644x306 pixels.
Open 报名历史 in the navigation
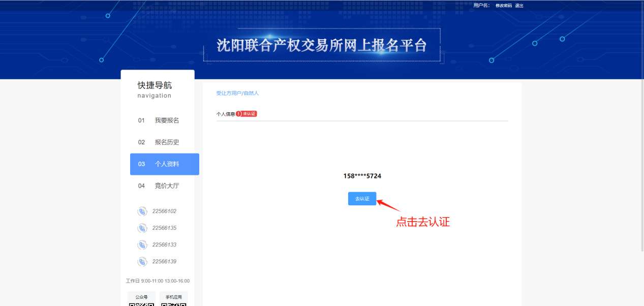[x=166, y=142]
